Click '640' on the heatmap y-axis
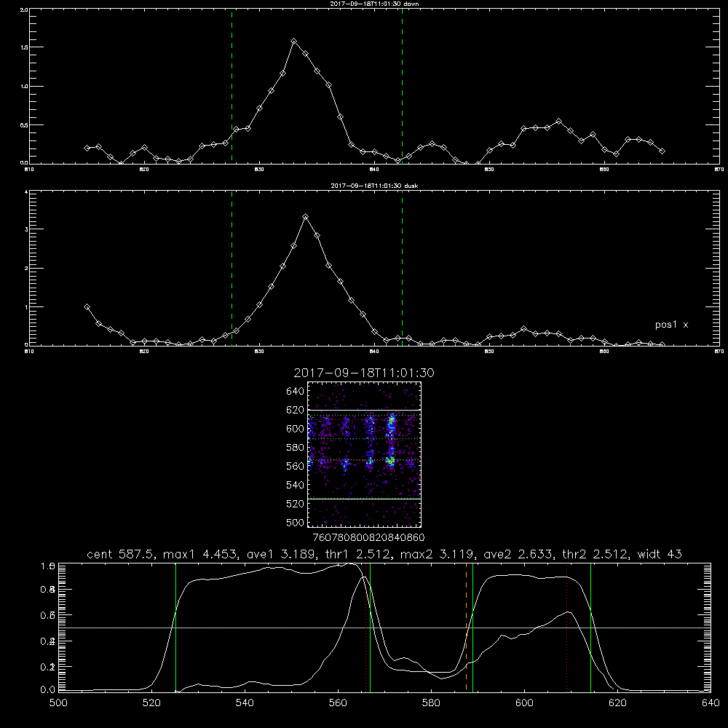This screenshot has height=728, width=728. (x=296, y=392)
